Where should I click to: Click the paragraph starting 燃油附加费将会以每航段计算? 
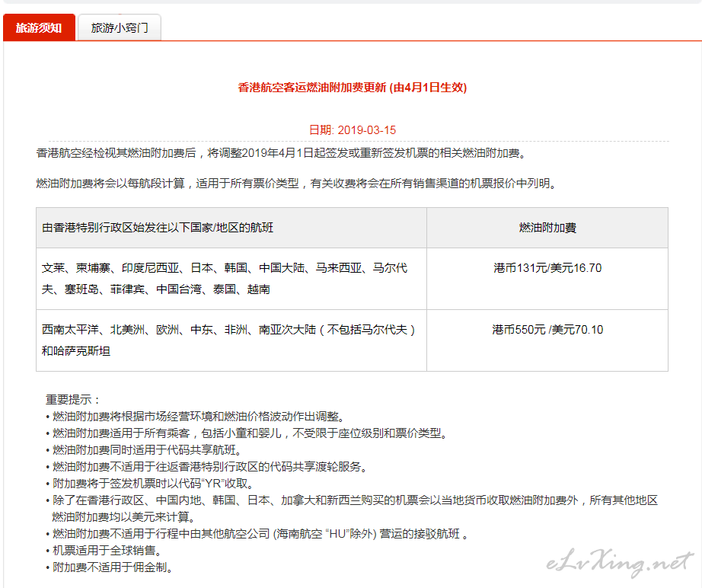click(x=297, y=183)
